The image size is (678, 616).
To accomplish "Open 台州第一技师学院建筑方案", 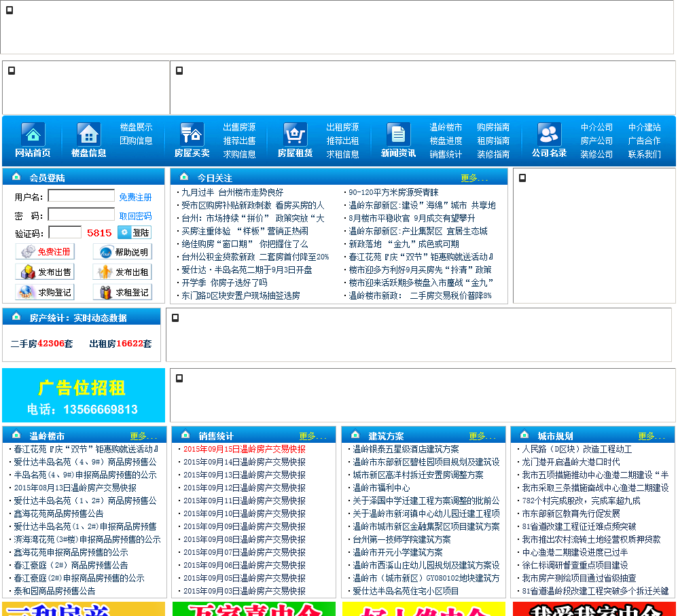I will [402, 539].
